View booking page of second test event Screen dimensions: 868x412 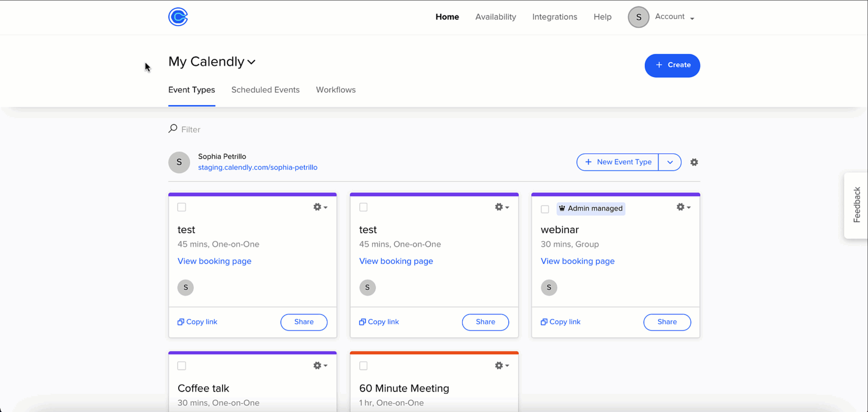396,261
